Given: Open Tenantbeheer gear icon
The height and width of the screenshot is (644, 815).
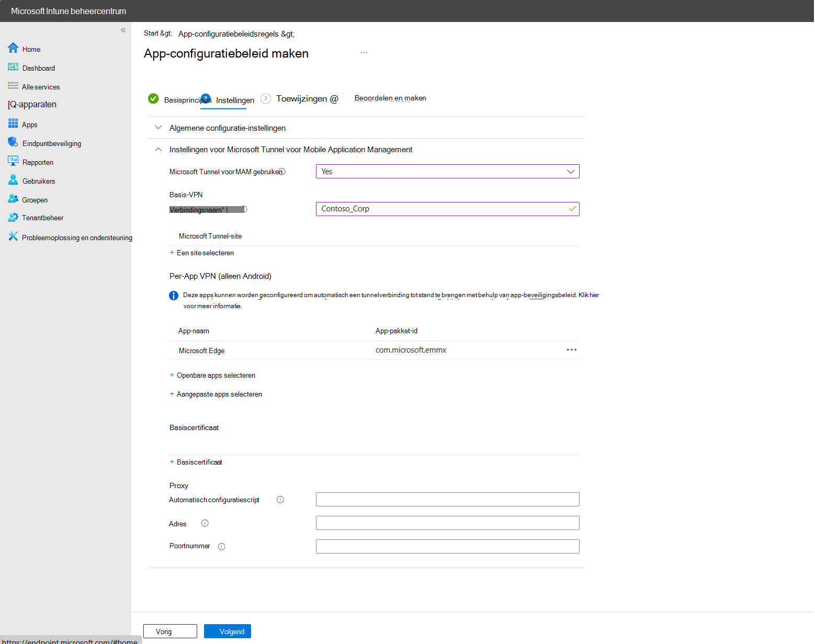Looking at the screenshot, I should click(13, 217).
